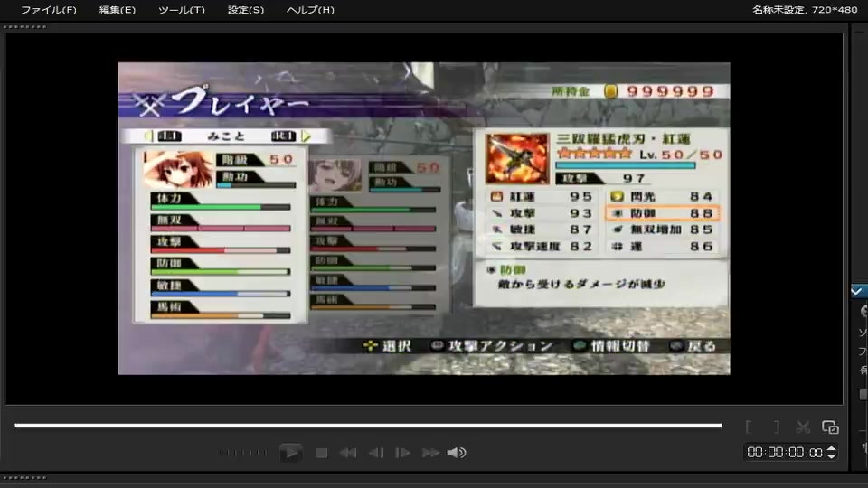This screenshot has width=868, height=488.
Task: Open the ファイル(F) menu
Action: click(48, 10)
